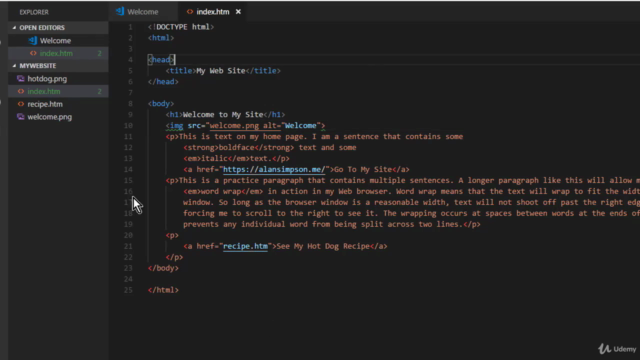Click the VS Code icon on Welcome tab
640x360 pixels.
(120, 11)
